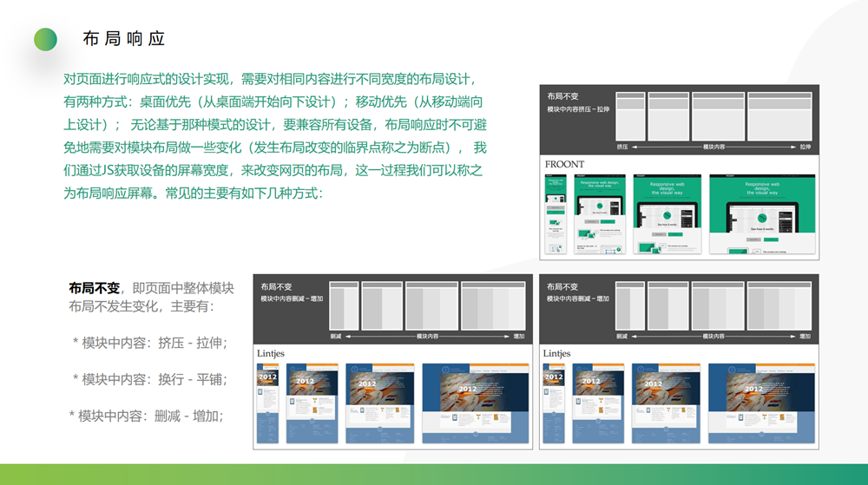Select the 模块中内容挤压－拉伸 subtitle
Screen dimensions: 868x485
coord(578,109)
